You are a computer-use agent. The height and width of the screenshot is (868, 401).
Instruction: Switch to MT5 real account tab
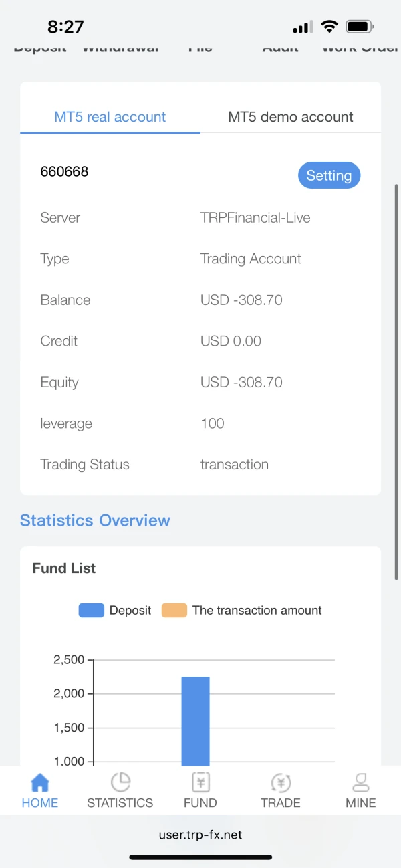110,117
